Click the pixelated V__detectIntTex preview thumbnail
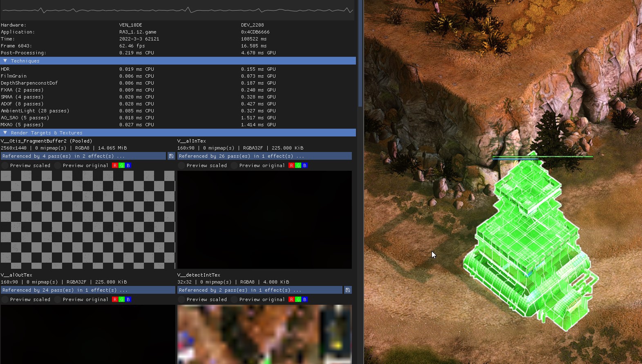 coord(264,334)
